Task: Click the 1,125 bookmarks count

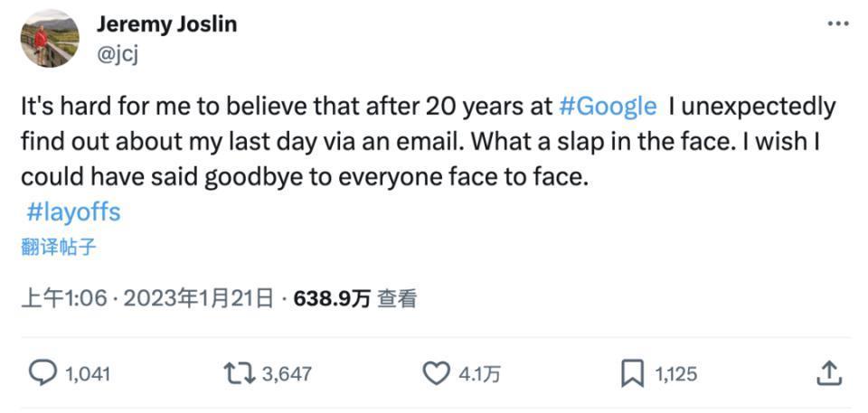Action: [x=675, y=374]
